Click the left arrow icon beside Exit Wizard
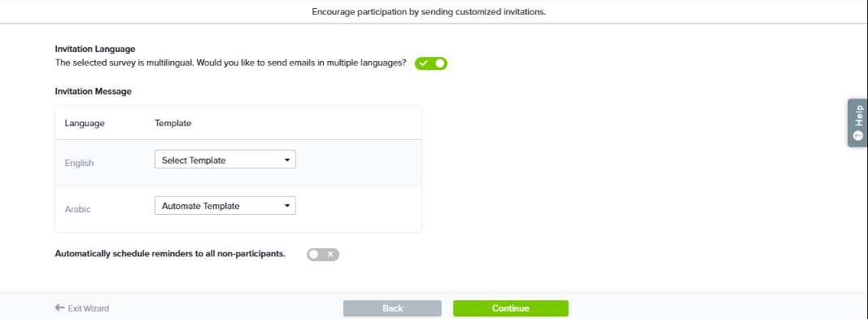The image size is (868, 319). click(x=59, y=308)
